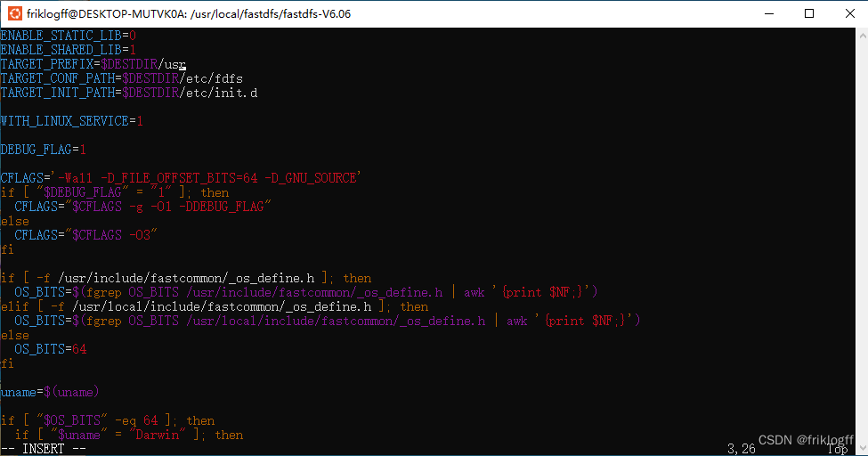The image size is (868, 456).
Task: Click the ENABLE_SHARED_LIB=1 line
Action: (68, 50)
